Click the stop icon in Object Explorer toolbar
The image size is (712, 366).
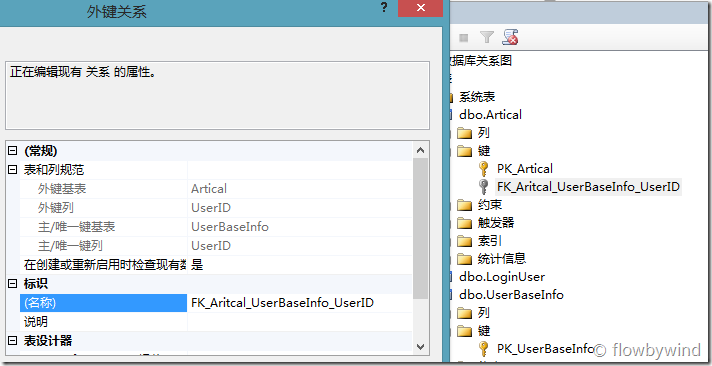coord(464,38)
